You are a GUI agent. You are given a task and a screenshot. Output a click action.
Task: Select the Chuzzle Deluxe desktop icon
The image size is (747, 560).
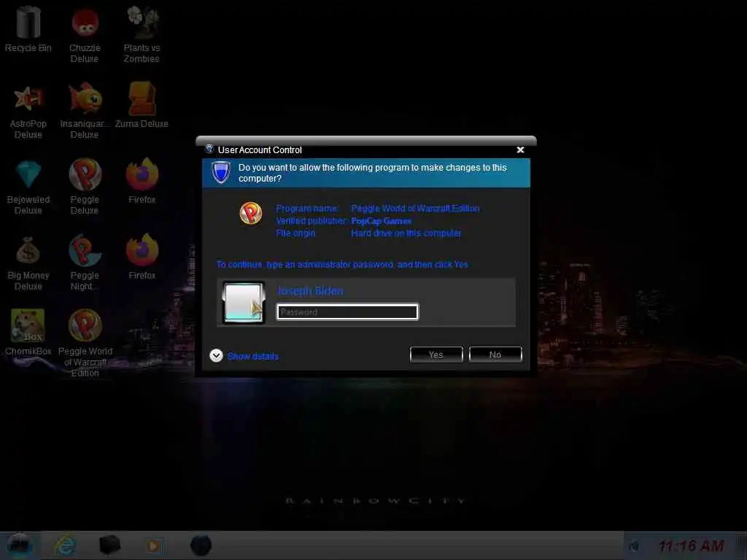pos(85,34)
